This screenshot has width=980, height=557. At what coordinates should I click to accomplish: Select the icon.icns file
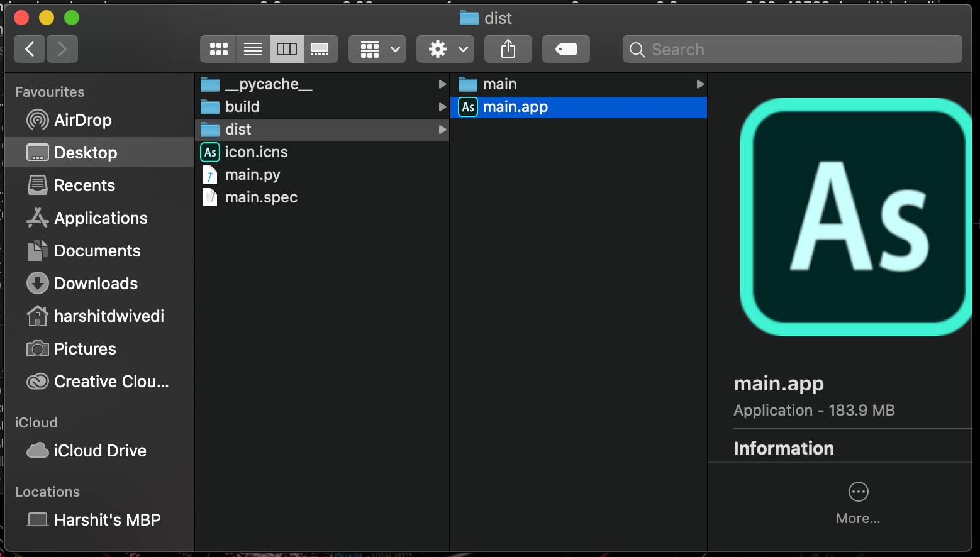[x=322, y=152]
